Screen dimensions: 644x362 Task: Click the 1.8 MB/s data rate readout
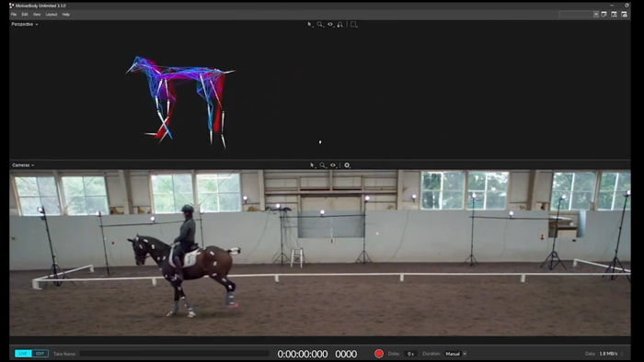coord(608,354)
